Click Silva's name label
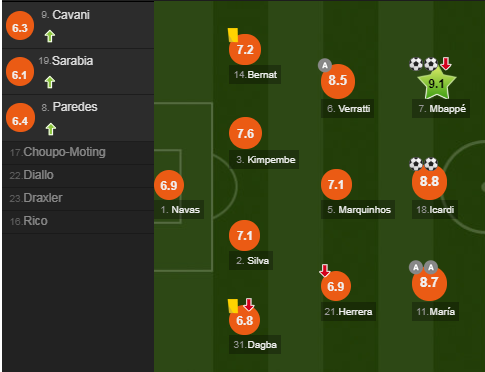The image size is (485, 372). pos(251,260)
